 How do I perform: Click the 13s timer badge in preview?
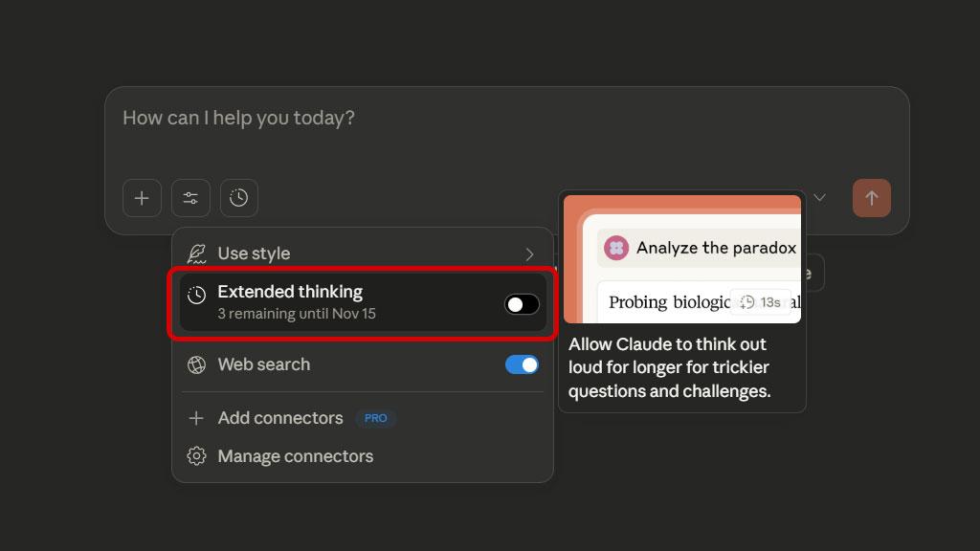pyautogui.click(x=761, y=302)
